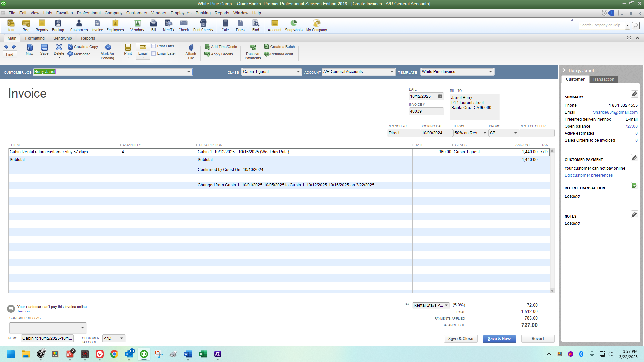Create a New invoice from ribbon

coord(30,50)
